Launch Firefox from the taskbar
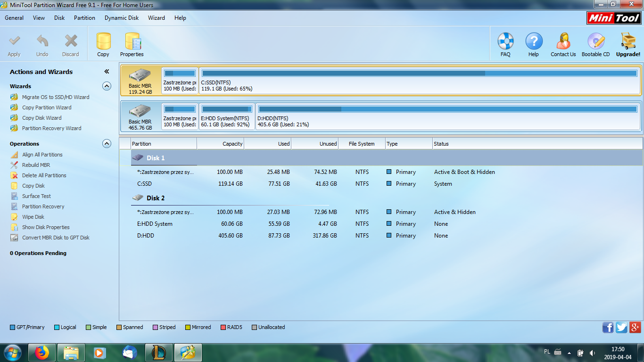Image resolution: width=644 pixels, height=362 pixels. tap(42, 352)
